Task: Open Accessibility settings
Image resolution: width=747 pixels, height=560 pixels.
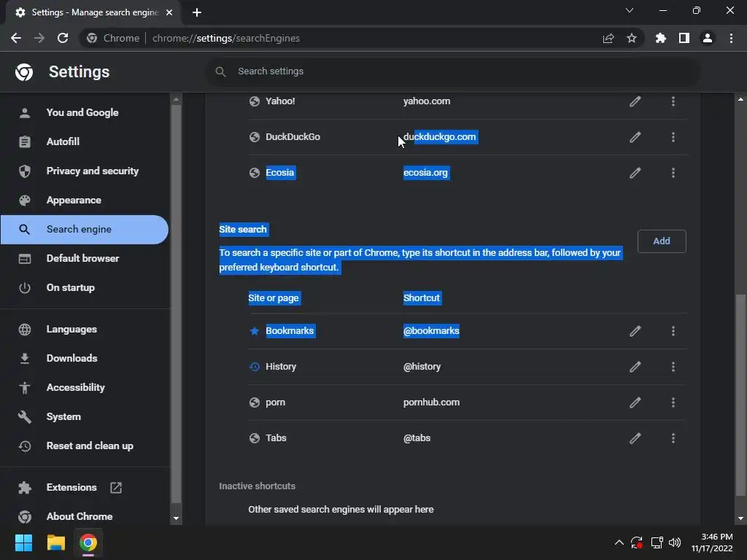Action: pos(84,388)
